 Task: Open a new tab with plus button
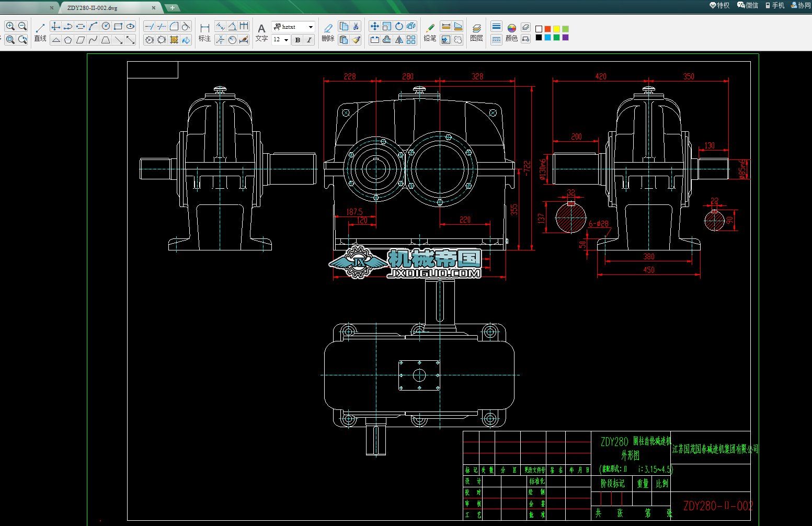(x=172, y=8)
